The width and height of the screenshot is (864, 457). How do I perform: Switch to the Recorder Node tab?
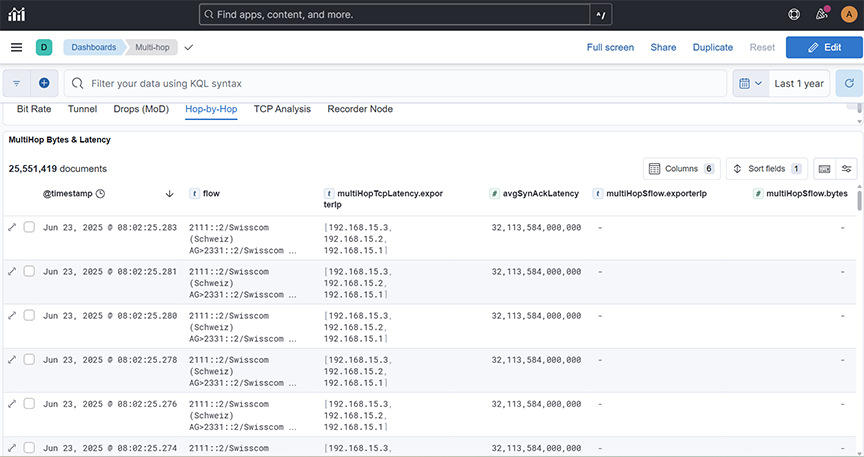click(360, 109)
